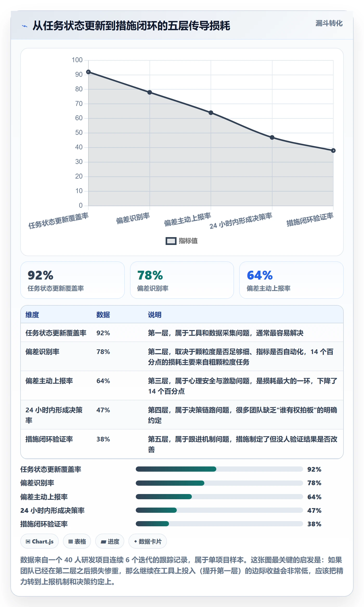Click the x-axis label 偏差识别率
Viewport: 364px width, 607px height.
point(133,218)
